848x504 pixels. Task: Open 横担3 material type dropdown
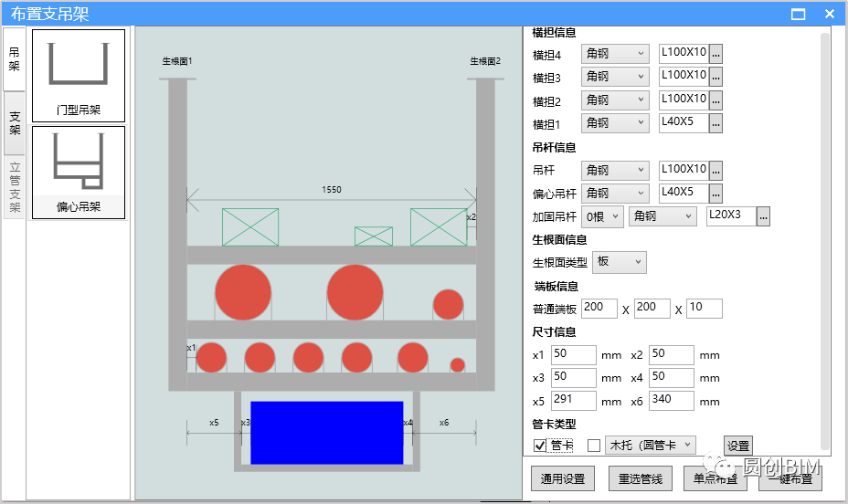(x=615, y=77)
